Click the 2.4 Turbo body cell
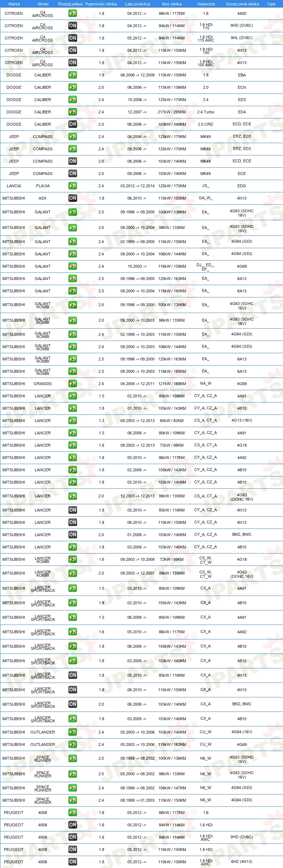 coord(206,112)
